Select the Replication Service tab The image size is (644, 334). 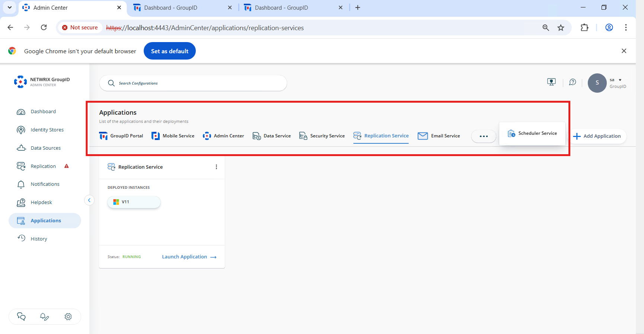point(381,136)
